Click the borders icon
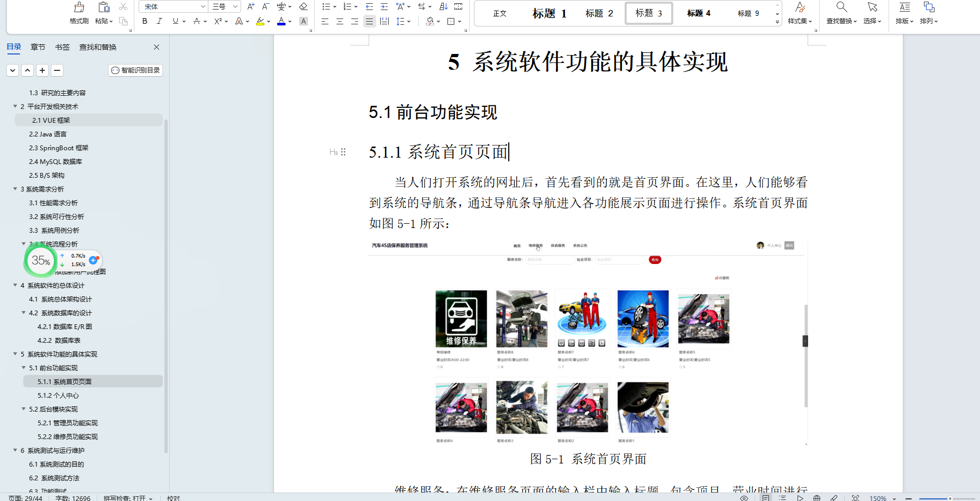This screenshot has width=980, height=501. tap(451, 21)
